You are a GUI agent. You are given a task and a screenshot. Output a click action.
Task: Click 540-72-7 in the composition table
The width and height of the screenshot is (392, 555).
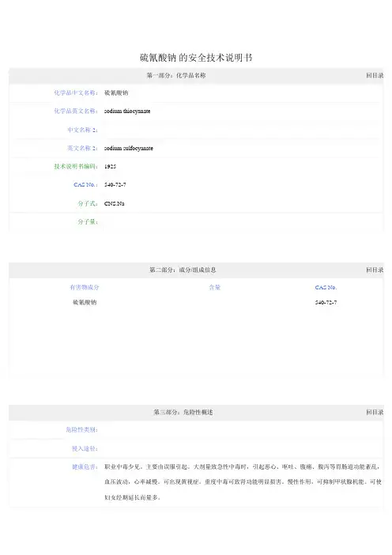(x=326, y=302)
